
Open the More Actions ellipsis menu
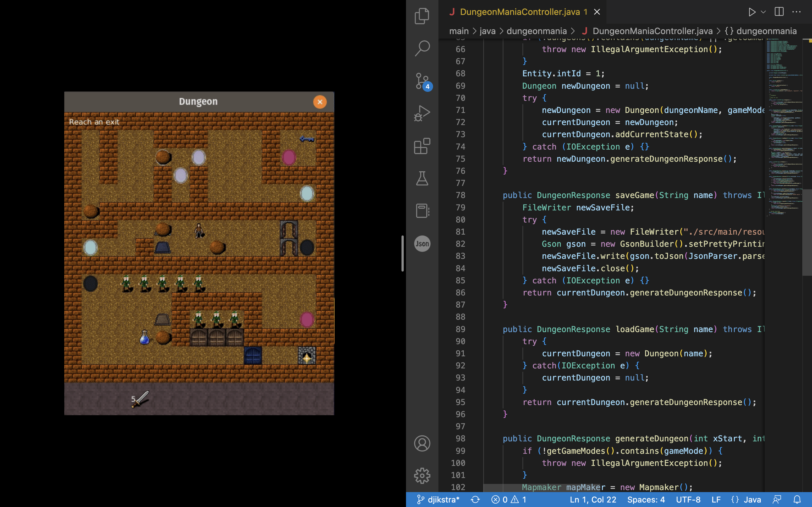coord(796,12)
